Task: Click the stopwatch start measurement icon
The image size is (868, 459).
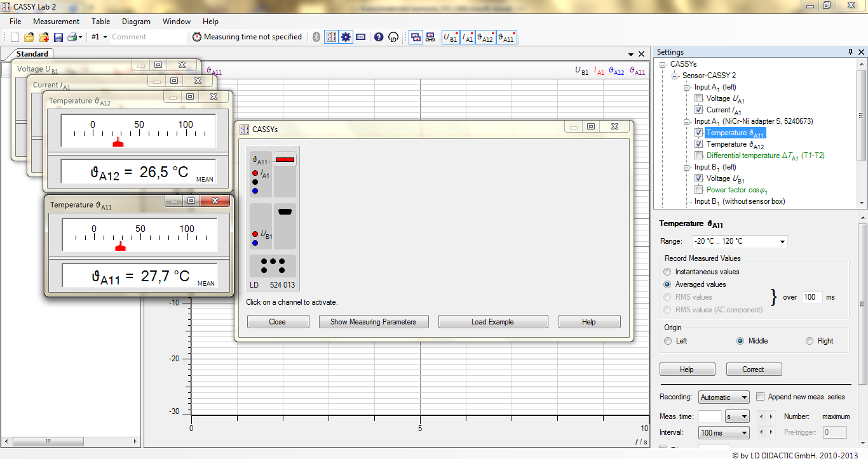Action: point(197,37)
